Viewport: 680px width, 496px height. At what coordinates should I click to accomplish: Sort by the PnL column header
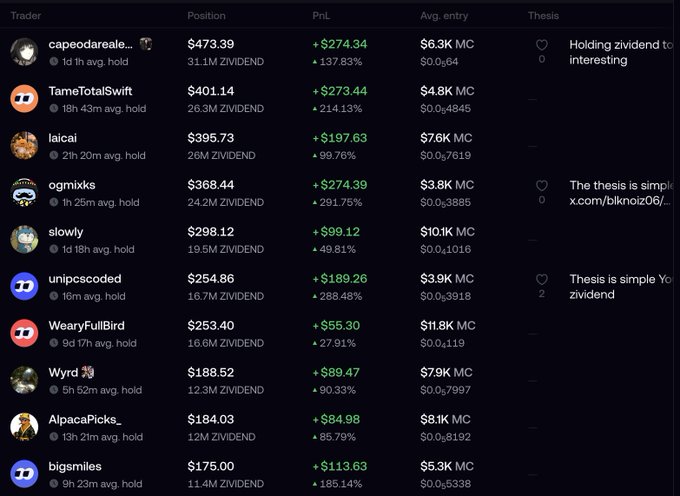coord(321,16)
